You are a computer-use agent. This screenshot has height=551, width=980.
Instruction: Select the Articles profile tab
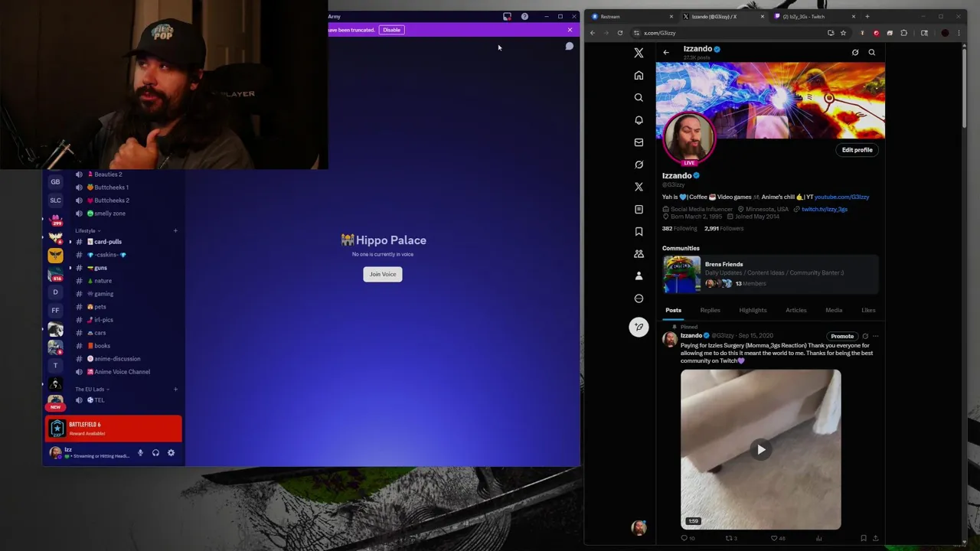click(795, 310)
